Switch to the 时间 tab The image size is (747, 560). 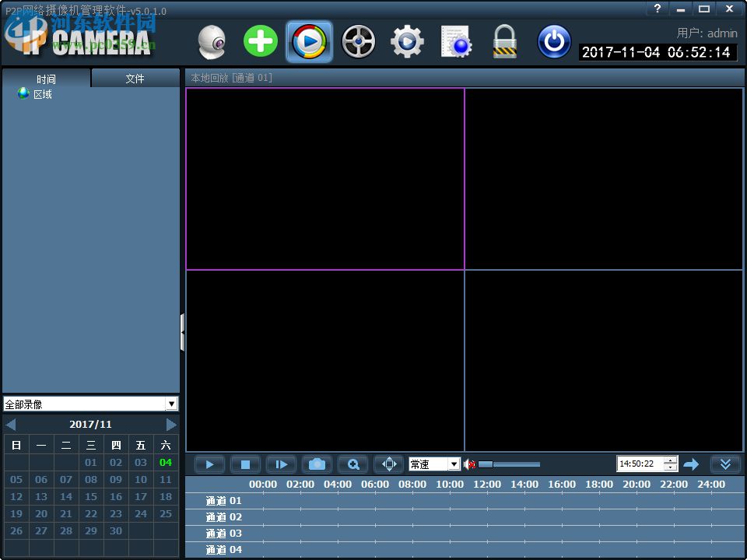(46, 79)
